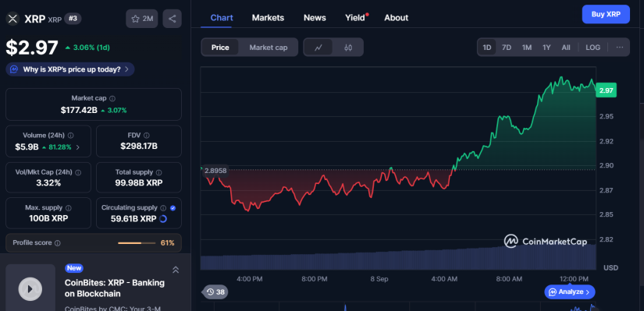Click the XRP coin logo icon
This screenshot has width=644, height=311.
13,19
